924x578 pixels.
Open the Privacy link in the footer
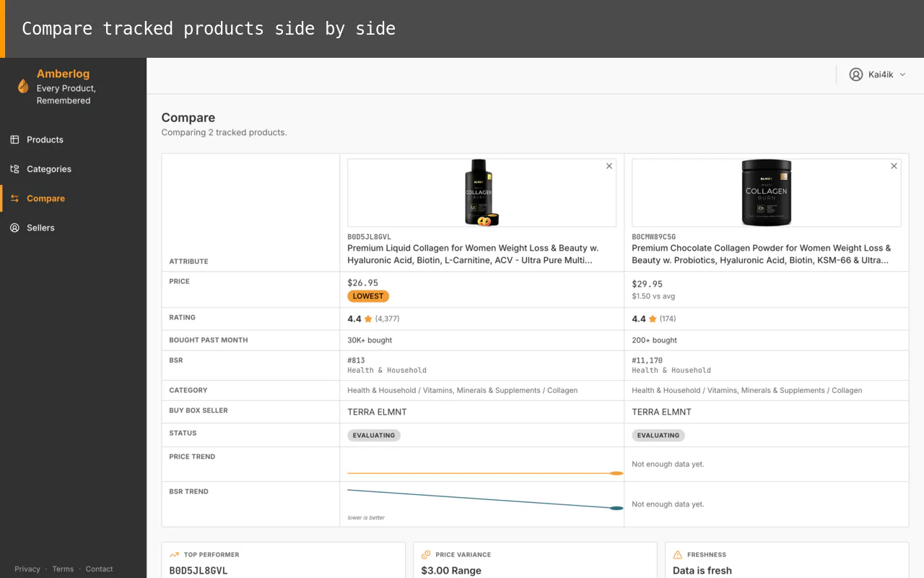pyautogui.click(x=27, y=569)
